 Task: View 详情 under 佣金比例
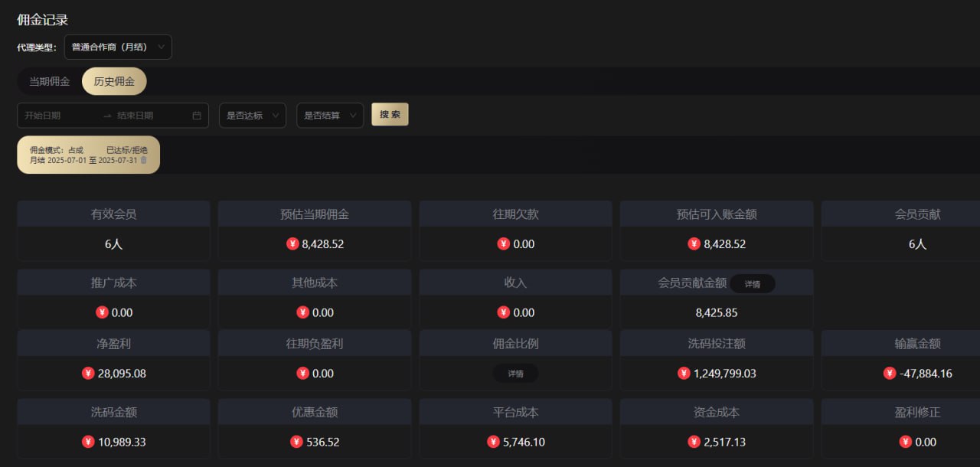pos(515,374)
